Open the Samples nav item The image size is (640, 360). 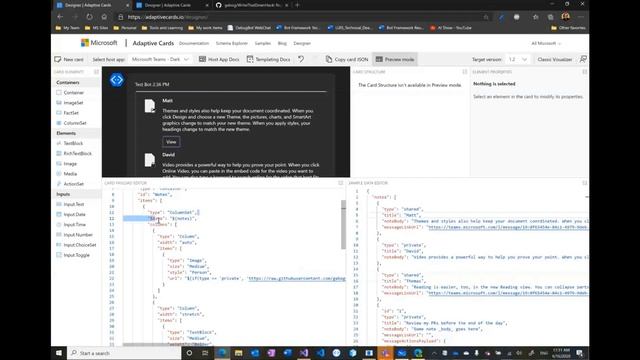262,43
